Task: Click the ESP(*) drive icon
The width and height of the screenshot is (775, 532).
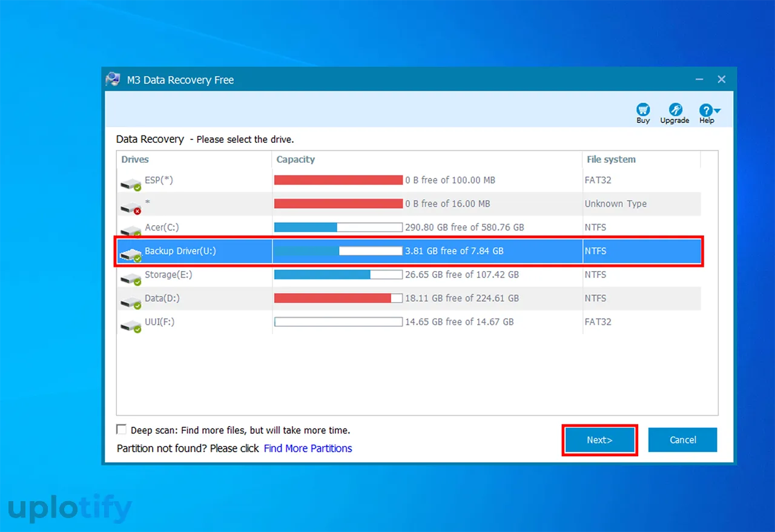Action: click(131, 183)
